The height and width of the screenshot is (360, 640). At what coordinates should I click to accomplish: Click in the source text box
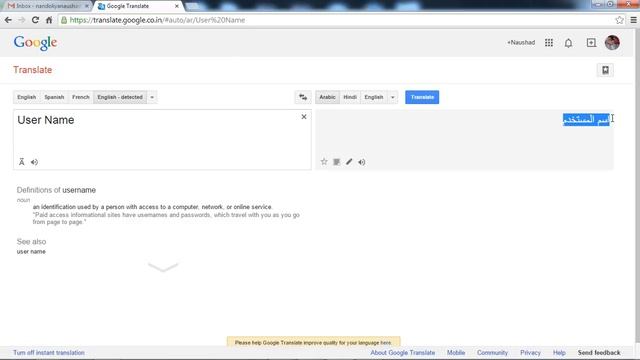pos(162,139)
